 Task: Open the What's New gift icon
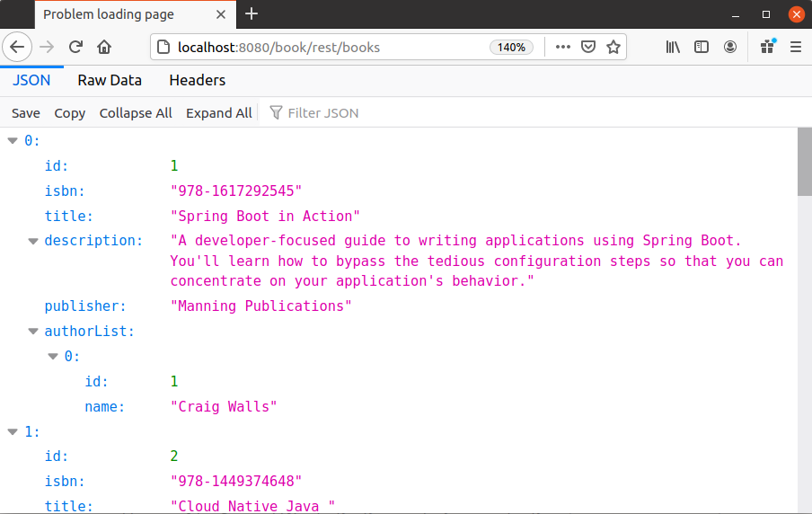(767, 47)
